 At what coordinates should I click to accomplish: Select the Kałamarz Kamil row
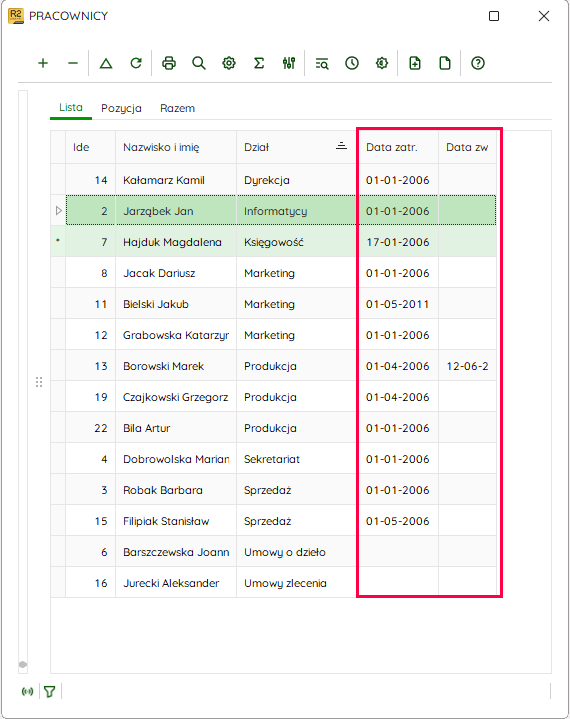click(x=274, y=180)
